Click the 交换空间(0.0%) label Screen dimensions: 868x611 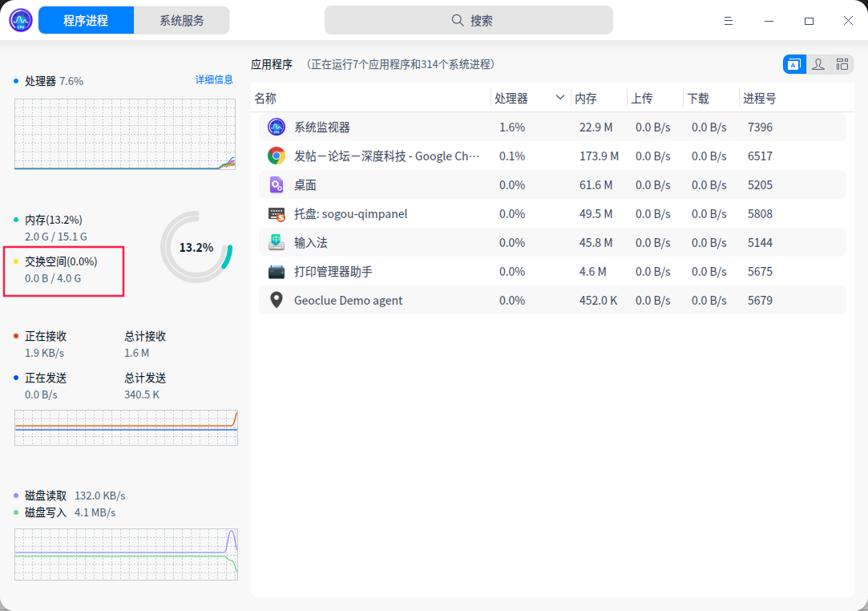pyautogui.click(x=61, y=261)
